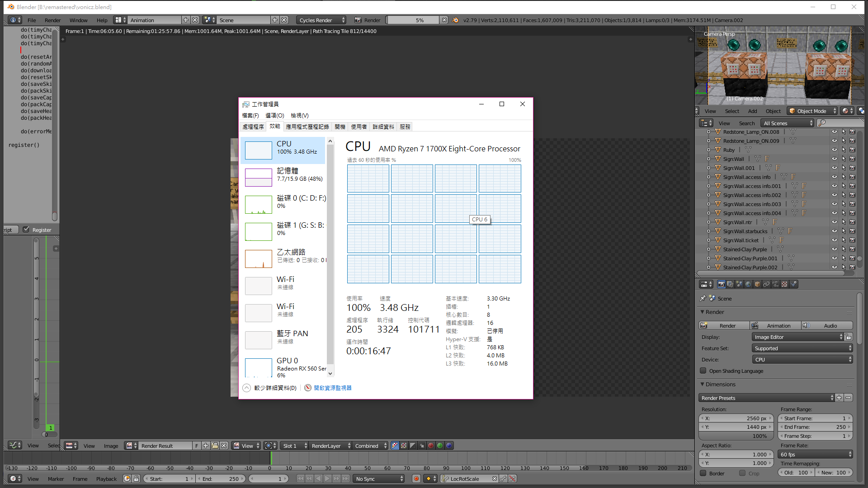Delete screen layout Animation with the X icon
868x488 pixels.
pyautogui.click(x=195, y=20)
